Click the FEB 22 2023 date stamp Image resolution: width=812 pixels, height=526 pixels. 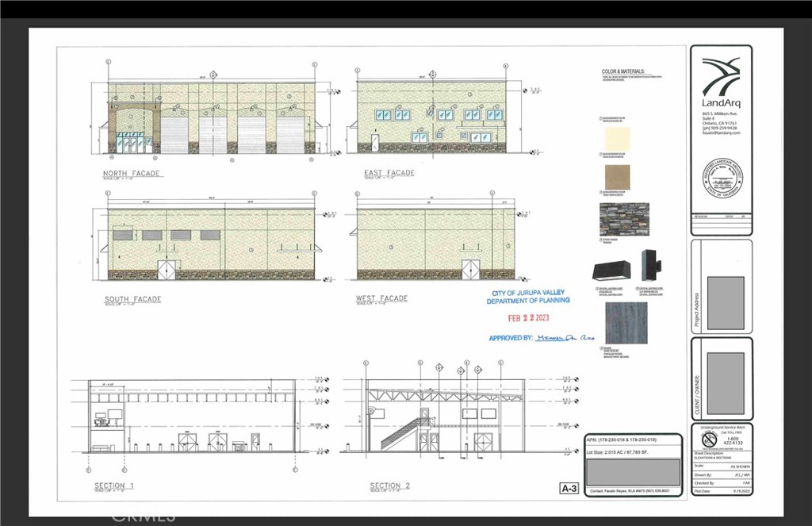click(x=530, y=317)
